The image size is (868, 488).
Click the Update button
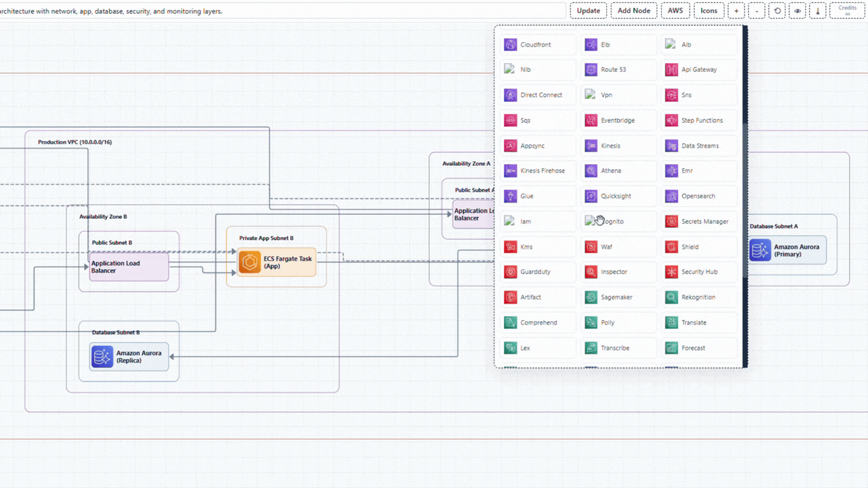(589, 11)
